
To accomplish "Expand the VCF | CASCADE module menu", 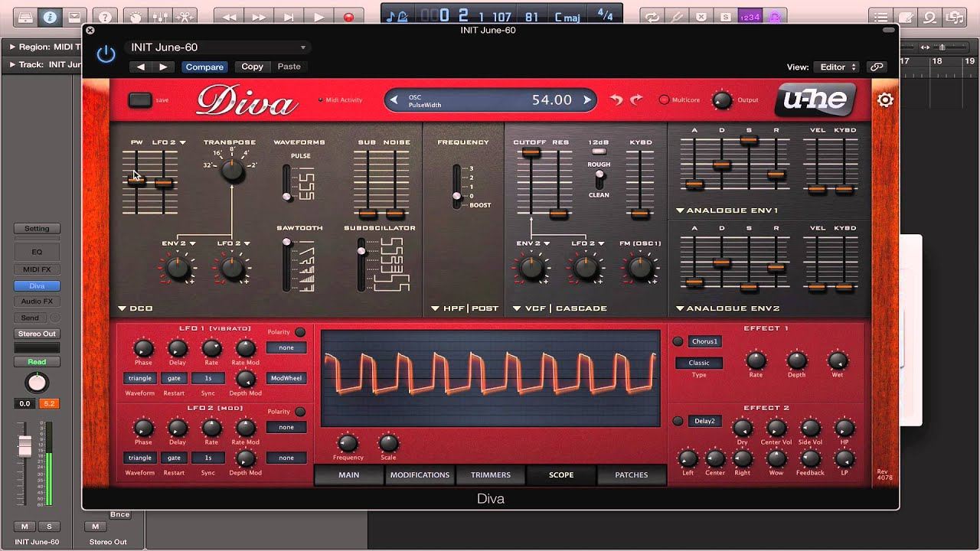I will tap(560, 308).
